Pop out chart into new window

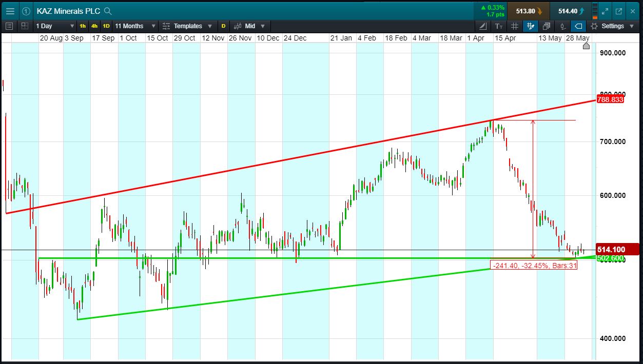[x=619, y=11]
